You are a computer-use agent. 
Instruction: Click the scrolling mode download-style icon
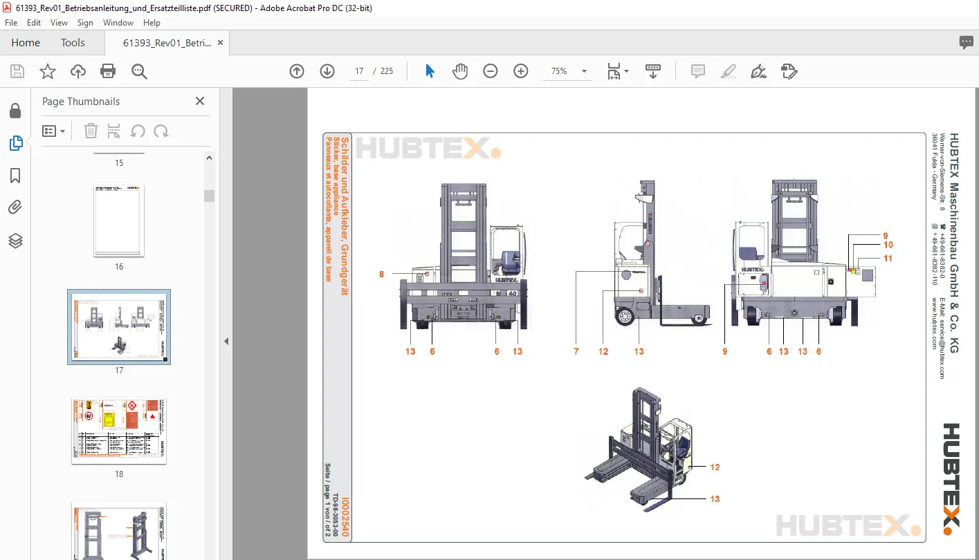click(x=653, y=71)
